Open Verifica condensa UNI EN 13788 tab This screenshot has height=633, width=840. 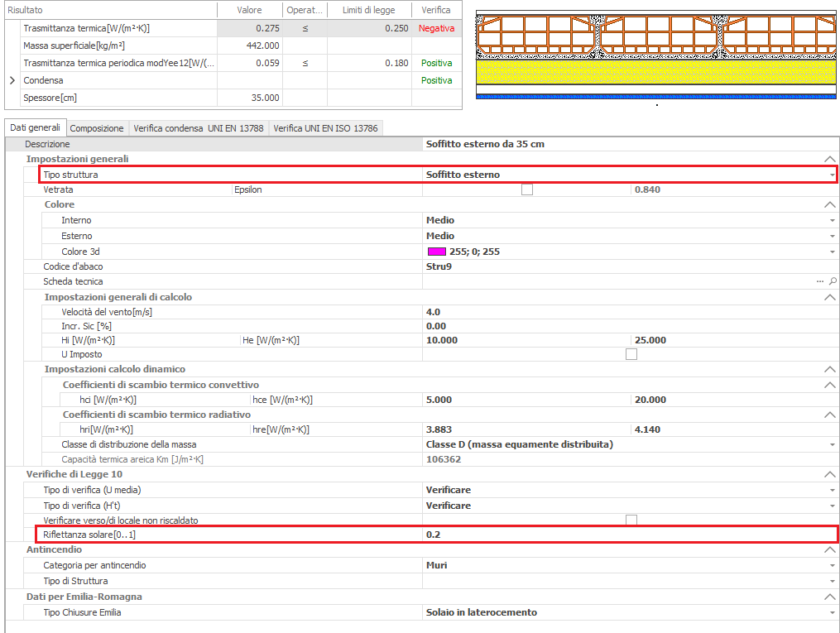[198, 128]
